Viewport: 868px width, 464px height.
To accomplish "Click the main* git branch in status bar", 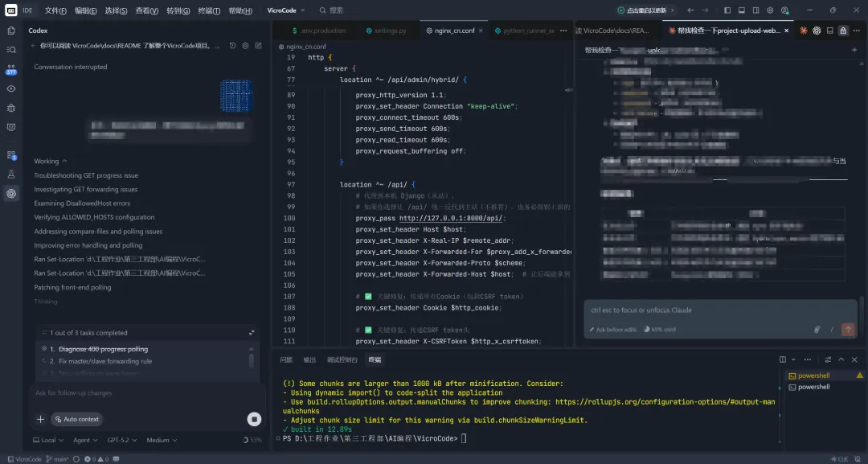I will pyautogui.click(x=58, y=459).
